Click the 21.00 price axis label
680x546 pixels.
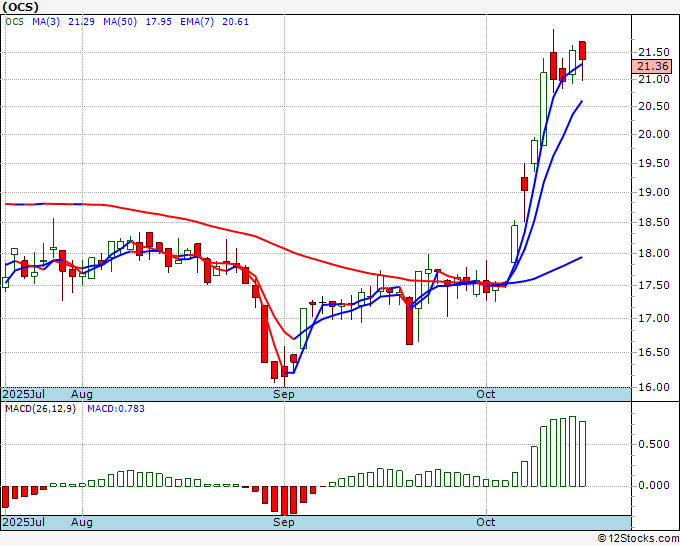[654, 79]
